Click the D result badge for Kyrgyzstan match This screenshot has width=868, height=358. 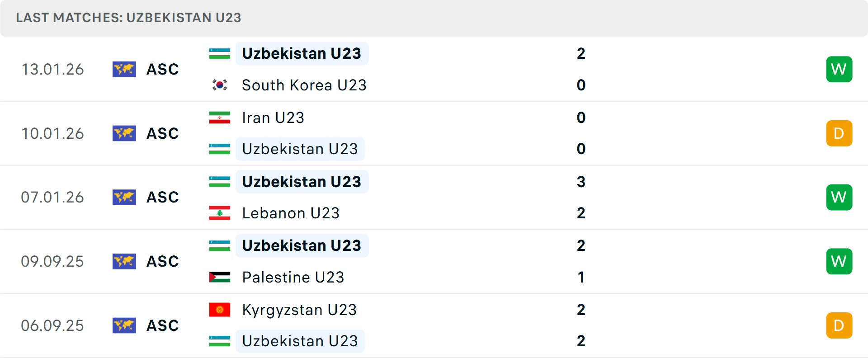(x=839, y=325)
